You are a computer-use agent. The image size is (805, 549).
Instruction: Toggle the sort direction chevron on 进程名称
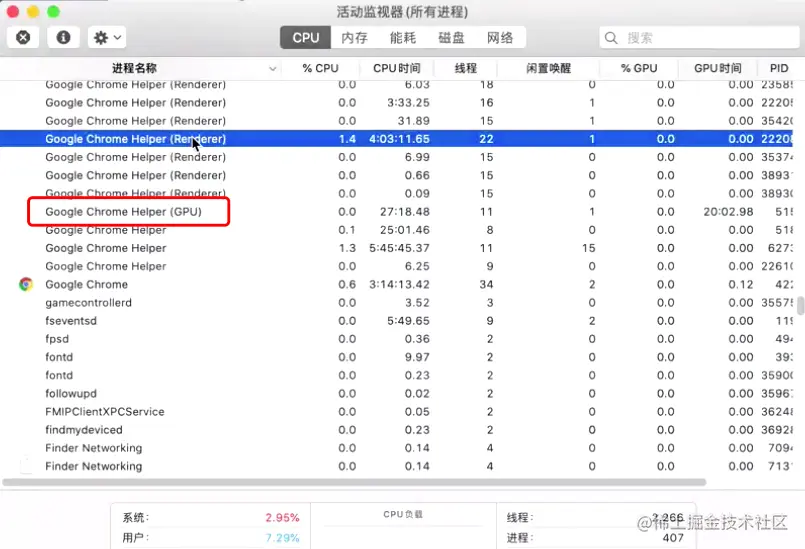point(273,69)
